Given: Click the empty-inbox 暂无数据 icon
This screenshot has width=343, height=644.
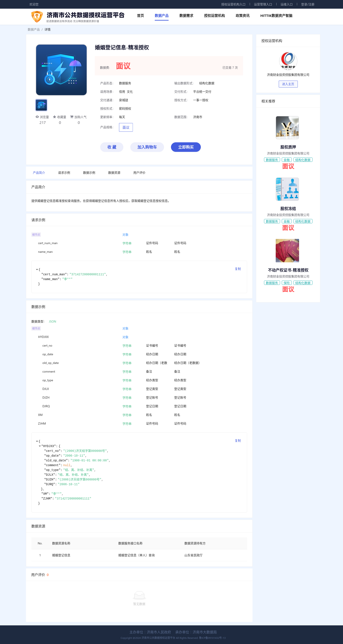Looking at the screenshot, I should (x=139, y=595).
